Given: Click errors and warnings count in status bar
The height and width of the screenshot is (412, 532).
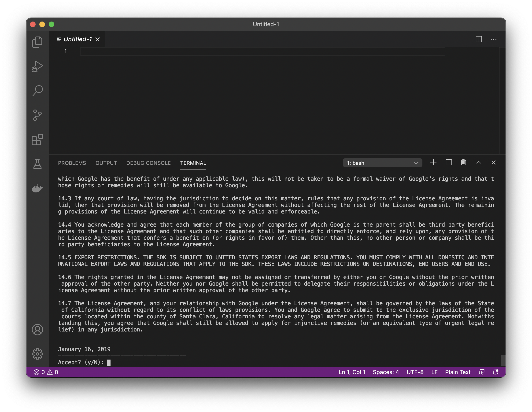Looking at the screenshot, I should click(x=46, y=372).
